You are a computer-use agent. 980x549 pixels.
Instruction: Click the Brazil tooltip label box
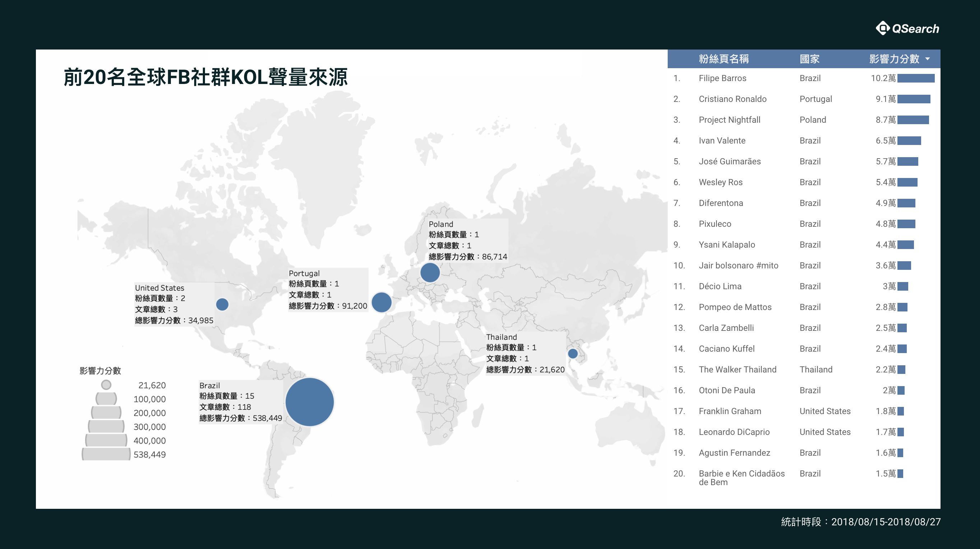click(x=241, y=402)
